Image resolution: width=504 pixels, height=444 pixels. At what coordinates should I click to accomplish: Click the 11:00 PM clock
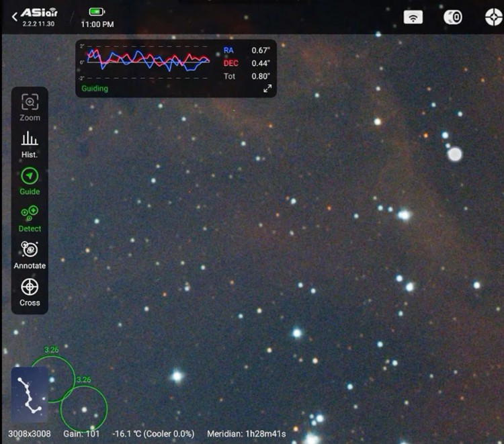tap(97, 24)
